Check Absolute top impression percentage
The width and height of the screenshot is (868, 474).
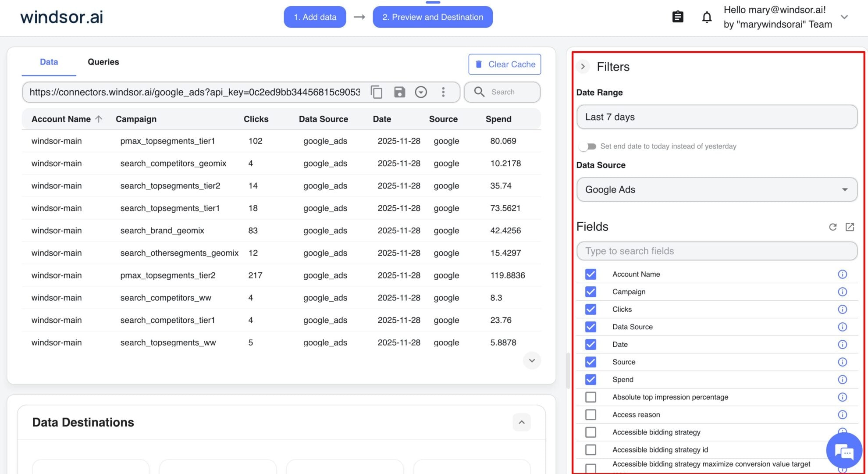(591, 397)
